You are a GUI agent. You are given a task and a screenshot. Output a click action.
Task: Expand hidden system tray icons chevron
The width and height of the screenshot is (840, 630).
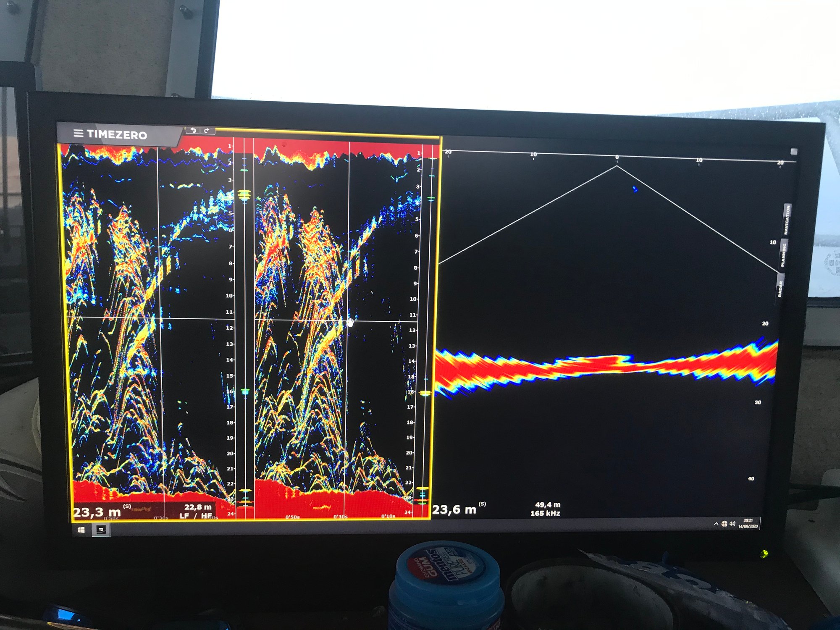pyautogui.click(x=716, y=524)
